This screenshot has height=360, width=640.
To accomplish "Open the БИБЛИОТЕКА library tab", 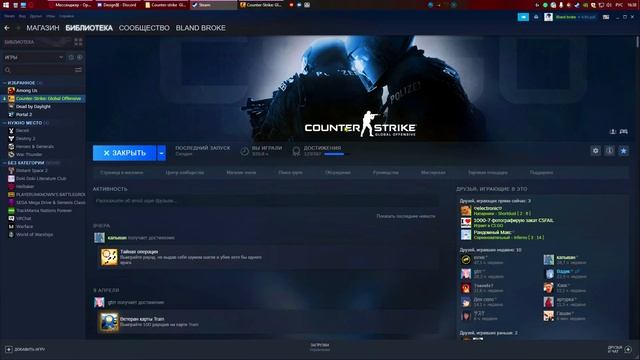I will (89, 28).
